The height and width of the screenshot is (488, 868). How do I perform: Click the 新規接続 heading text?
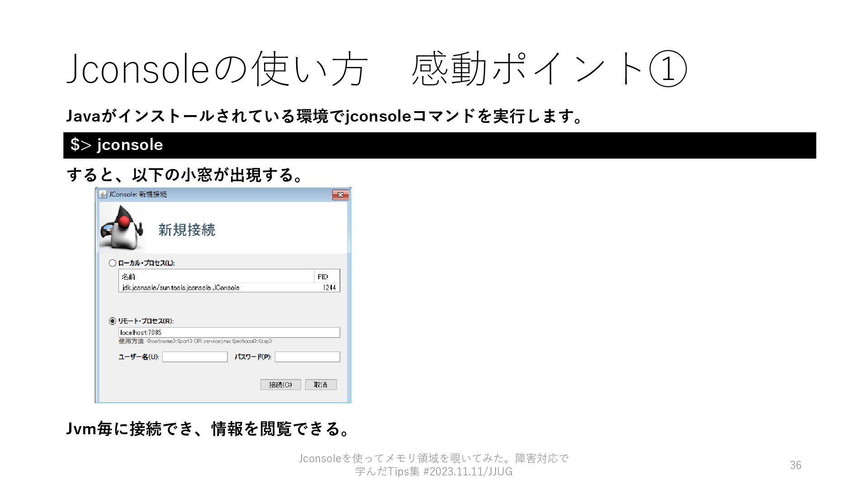pos(187,230)
